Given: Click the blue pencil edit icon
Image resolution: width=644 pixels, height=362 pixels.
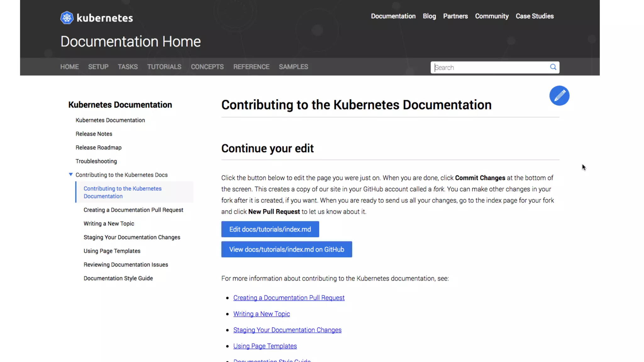Looking at the screenshot, I should pos(559,96).
